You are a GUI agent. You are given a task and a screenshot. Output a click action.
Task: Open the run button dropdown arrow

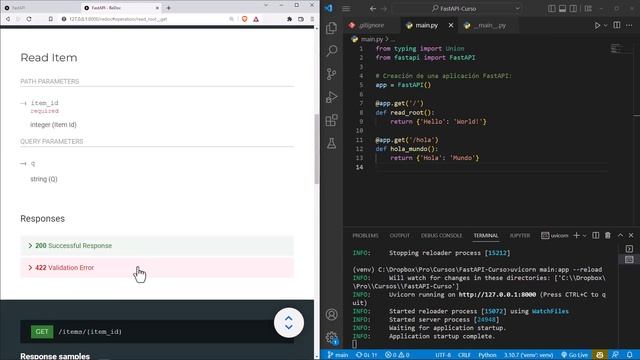[x=606, y=25]
